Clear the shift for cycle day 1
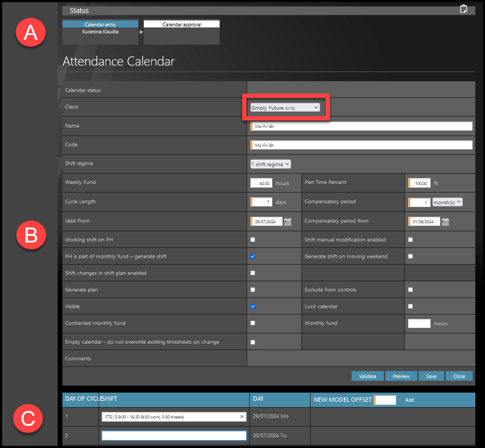This screenshot has height=448, width=485. [242, 417]
